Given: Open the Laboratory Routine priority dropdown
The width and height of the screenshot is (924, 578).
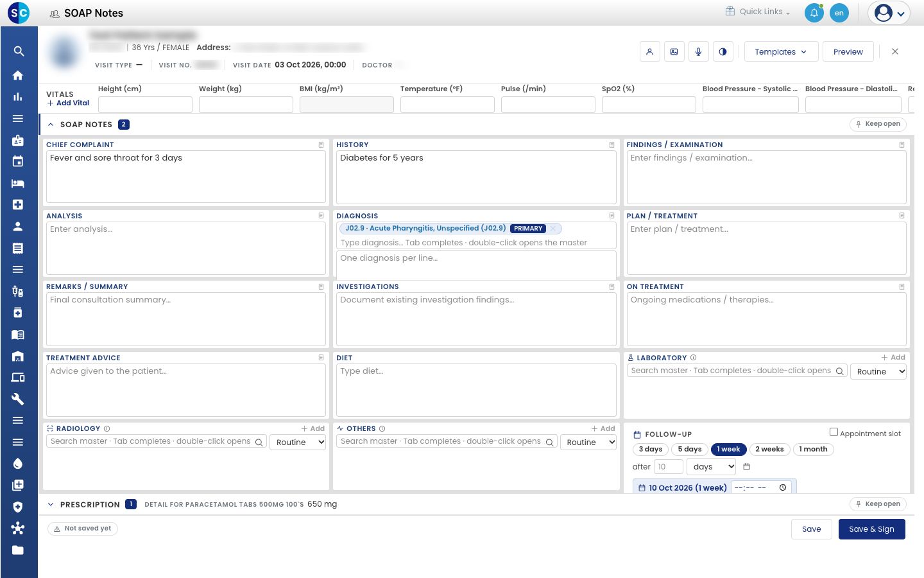Looking at the screenshot, I should pos(878,371).
